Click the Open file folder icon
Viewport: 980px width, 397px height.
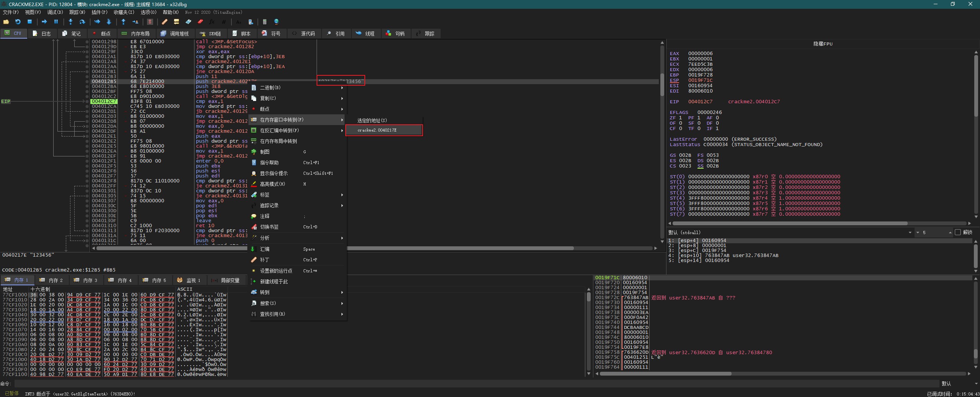[6, 22]
